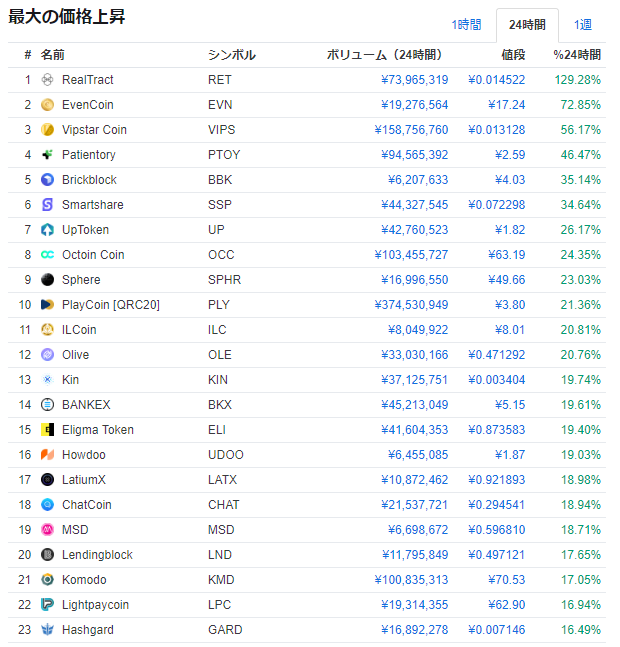Viewport: 620px width, 647px height.
Task: Click Sphere's price ¥49.66
Action: tap(504, 280)
